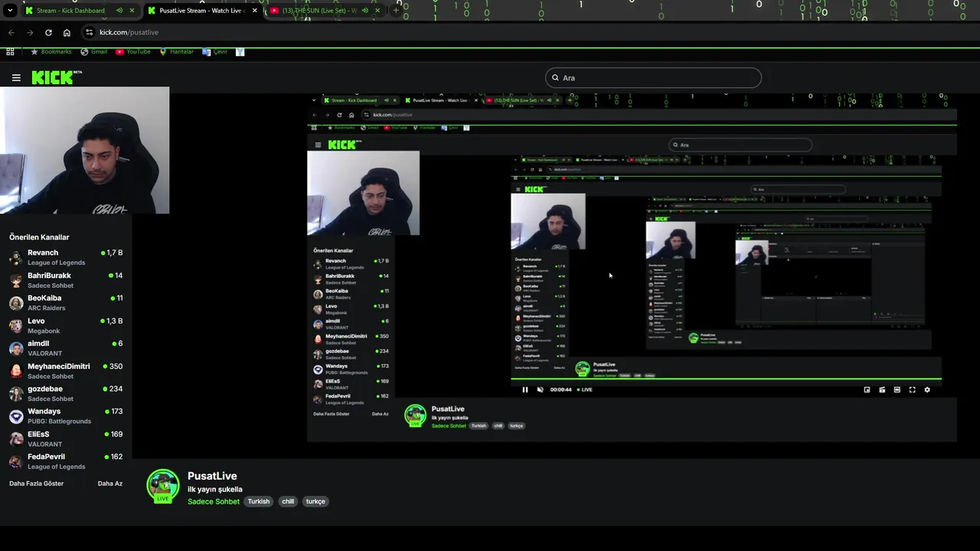Unmute the stream with the speaker icon beside the 00:09:44 timer
980x551 pixels.
540,390
